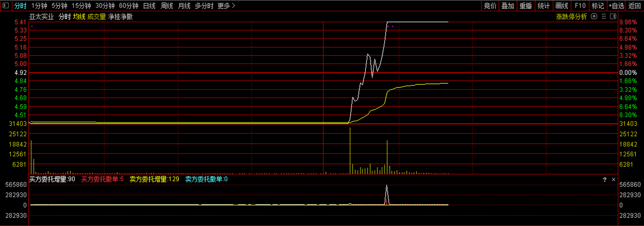The image size is (644, 226).
Task: Click the stock name 亚太实业
Action: (41, 17)
